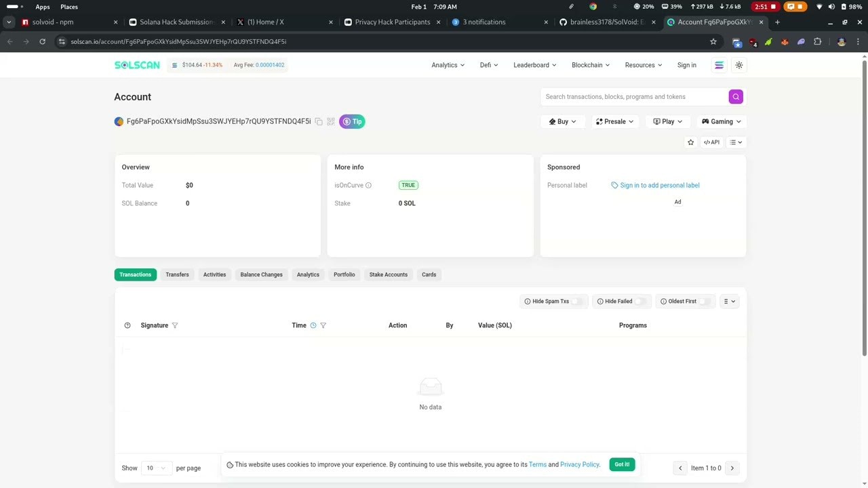This screenshot has height=488, width=868.
Task: Toggle the Hide Failed switch
Action: [640, 301]
